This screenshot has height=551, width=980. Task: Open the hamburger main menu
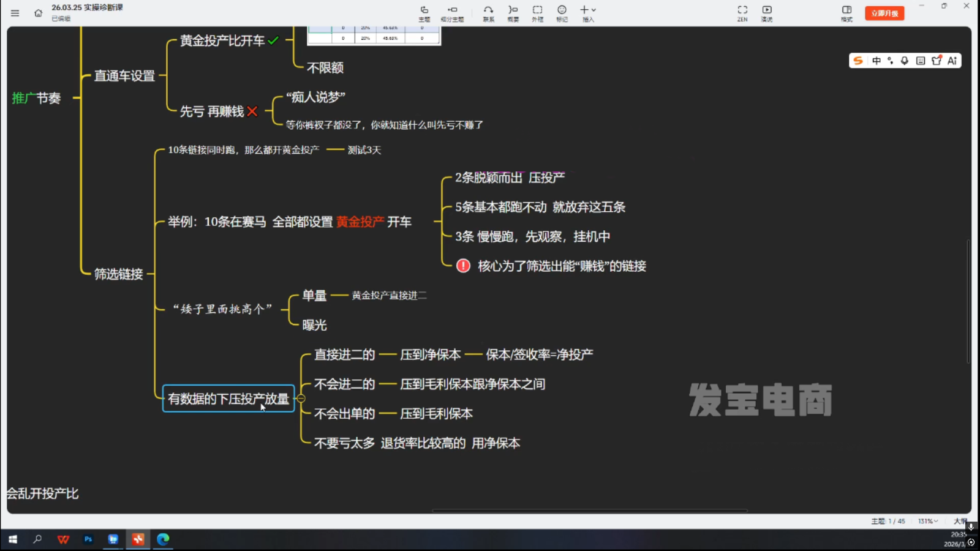point(15,13)
